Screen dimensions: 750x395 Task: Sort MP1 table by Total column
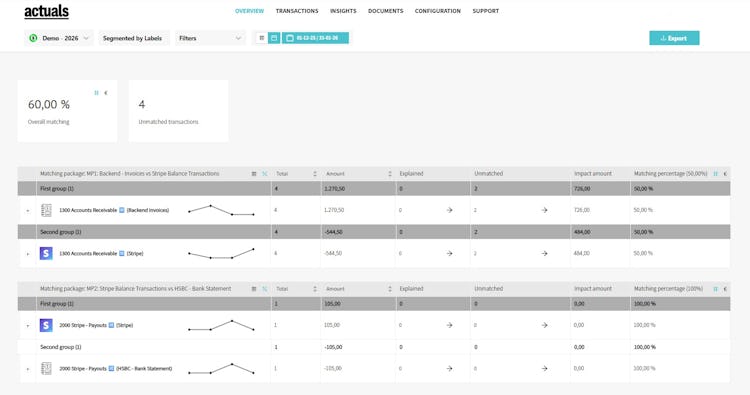pyautogui.click(x=315, y=174)
